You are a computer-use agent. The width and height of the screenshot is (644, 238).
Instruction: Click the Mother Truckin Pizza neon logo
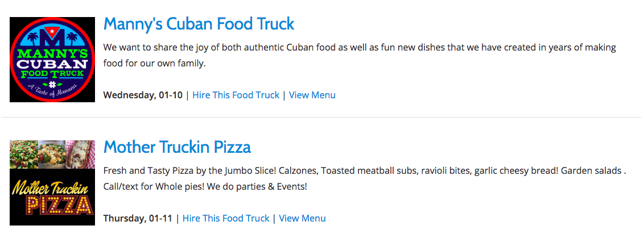click(x=52, y=182)
